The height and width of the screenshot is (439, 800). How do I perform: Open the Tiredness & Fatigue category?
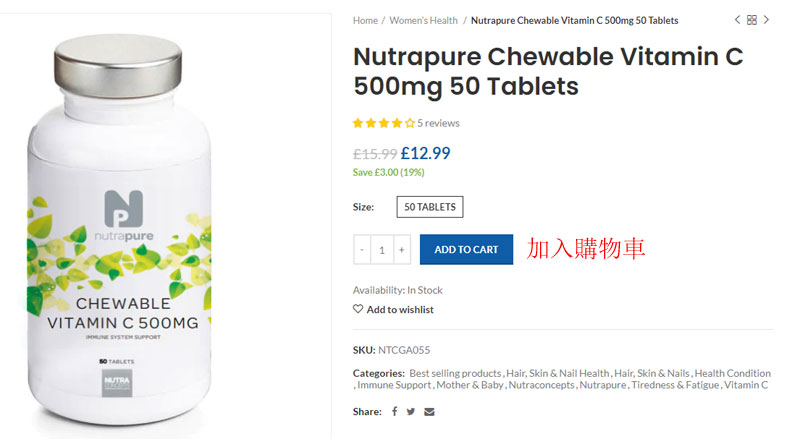[x=676, y=384]
